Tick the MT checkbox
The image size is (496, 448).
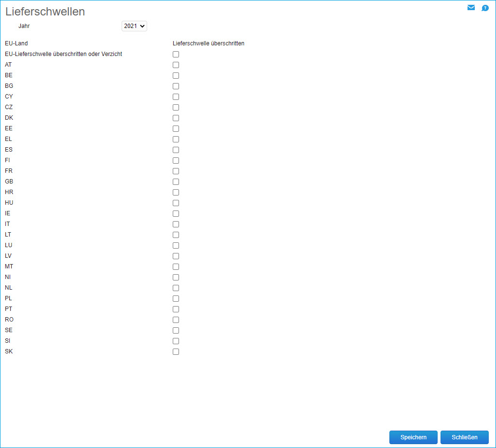point(176,266)
